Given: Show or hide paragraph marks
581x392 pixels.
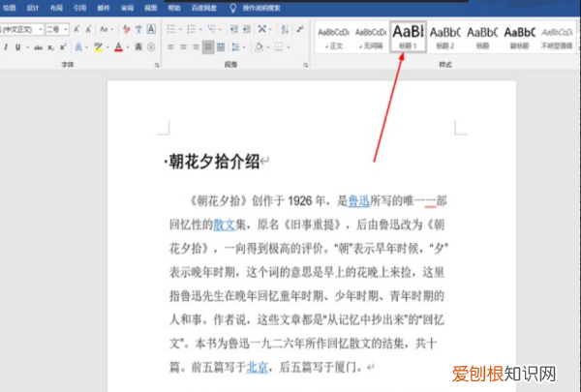Looking at the screenshot, I should (x=300, y=29).
